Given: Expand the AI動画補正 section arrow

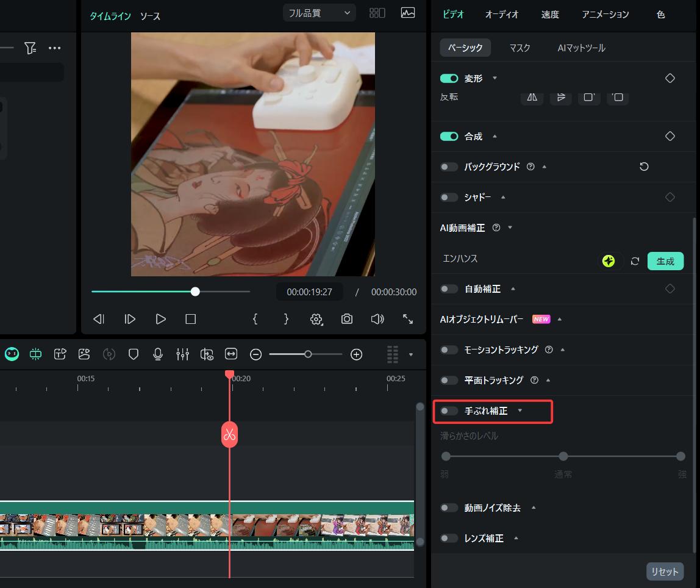Looking at the screenshot, I should (510, 228).
